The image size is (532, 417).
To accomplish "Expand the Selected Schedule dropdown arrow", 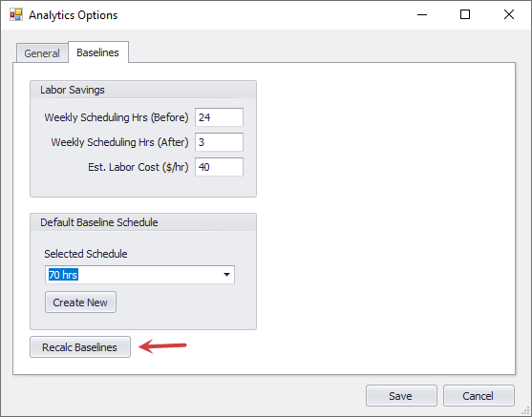I will pos(226,275).
